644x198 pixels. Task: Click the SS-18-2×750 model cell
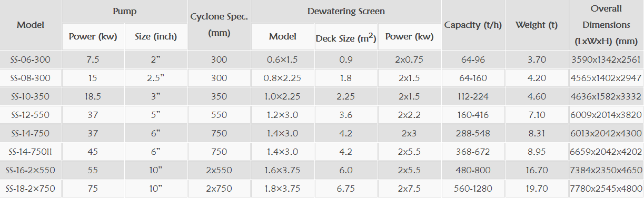tap(31, 189)
